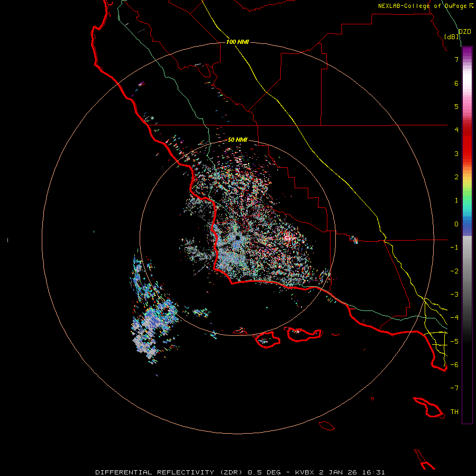Screen dimensions: 476x476
Task: Click the '7' value on color scale
Action: [456, 59]
